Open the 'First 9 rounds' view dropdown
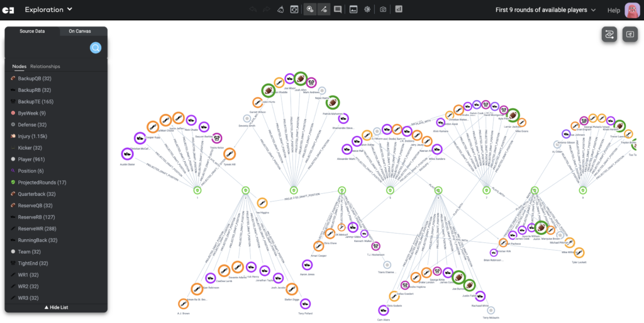Screen dimensions: 644x323 [545, 10]
